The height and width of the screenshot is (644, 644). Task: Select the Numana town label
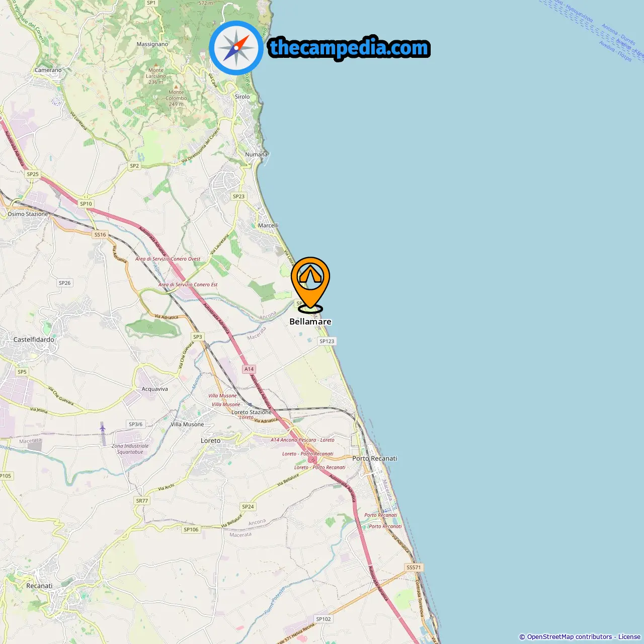(256, 154)
